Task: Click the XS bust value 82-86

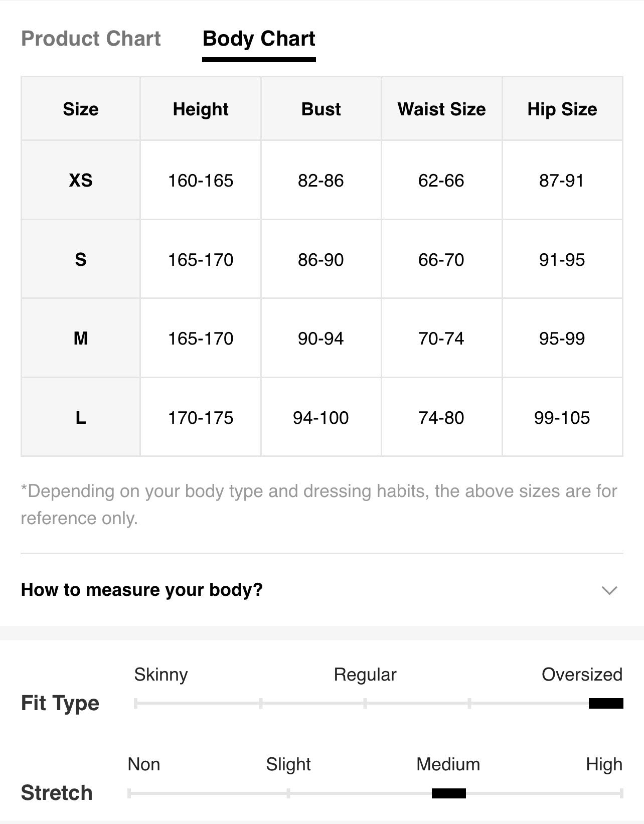Action: click(321, 181)
